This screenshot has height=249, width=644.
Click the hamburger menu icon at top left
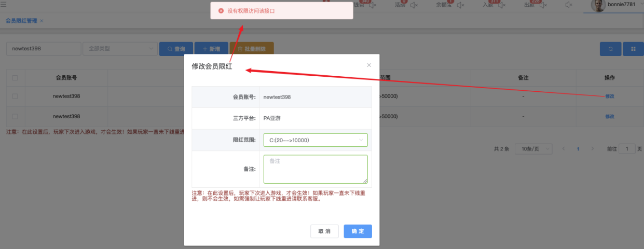tap(4, 5)
